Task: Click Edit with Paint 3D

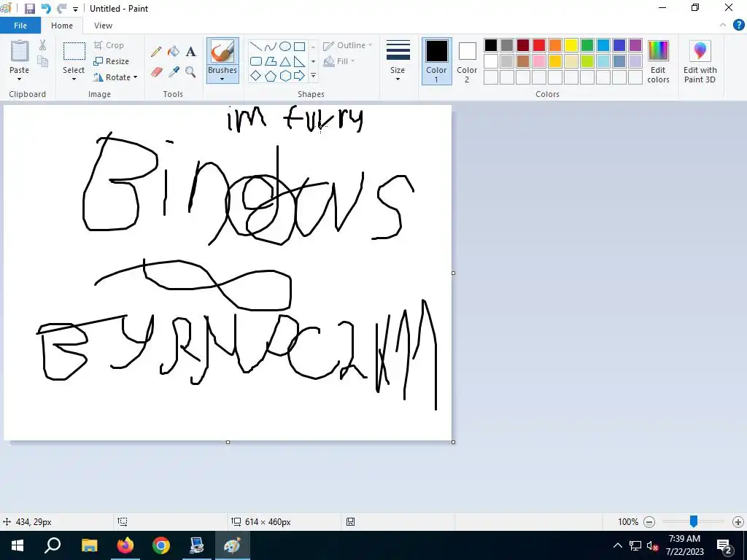Action: (700, 61)
